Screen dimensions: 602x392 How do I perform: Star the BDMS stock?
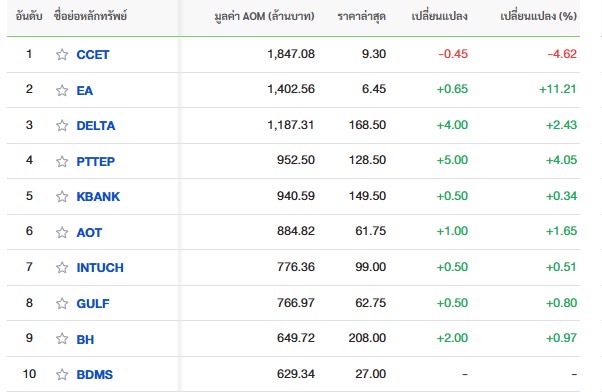click(62, 374)
